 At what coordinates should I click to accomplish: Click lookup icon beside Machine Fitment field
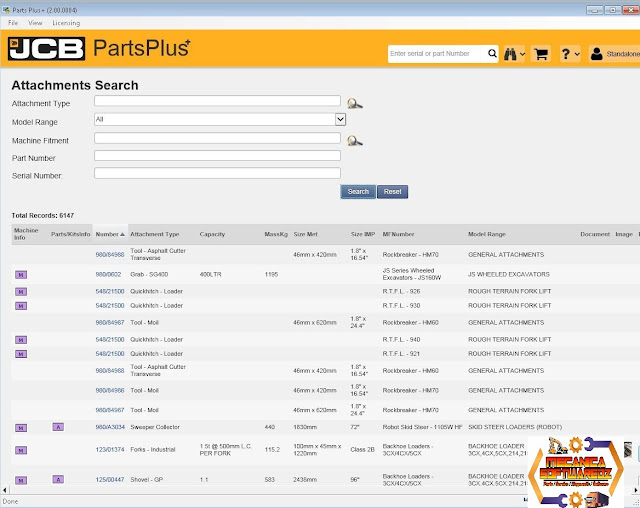click(354, 141)
